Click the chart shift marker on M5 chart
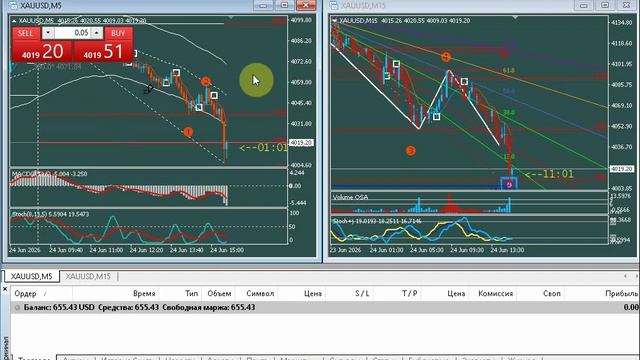 click(x=231, y=18)
